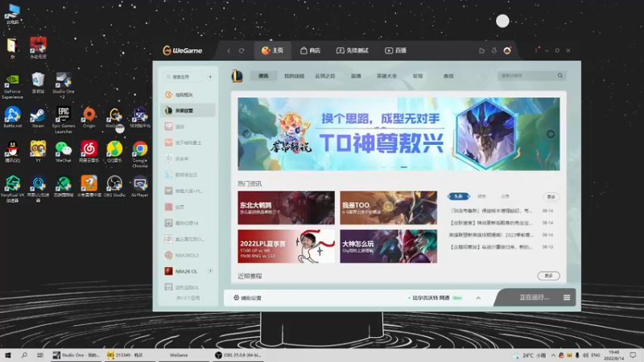Open the 2022LPL夏季赛 card

(x=287, y=246)
